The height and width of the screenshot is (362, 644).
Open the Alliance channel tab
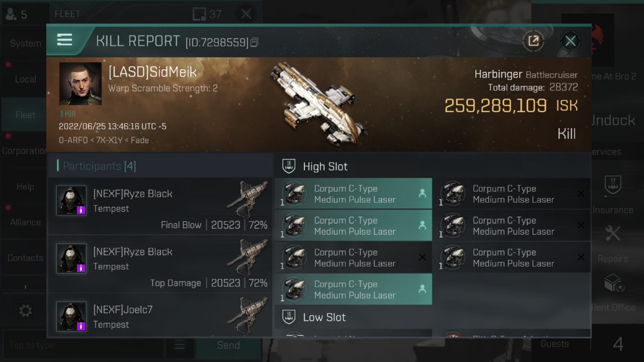pyautogui.click(x=25, y=222)
